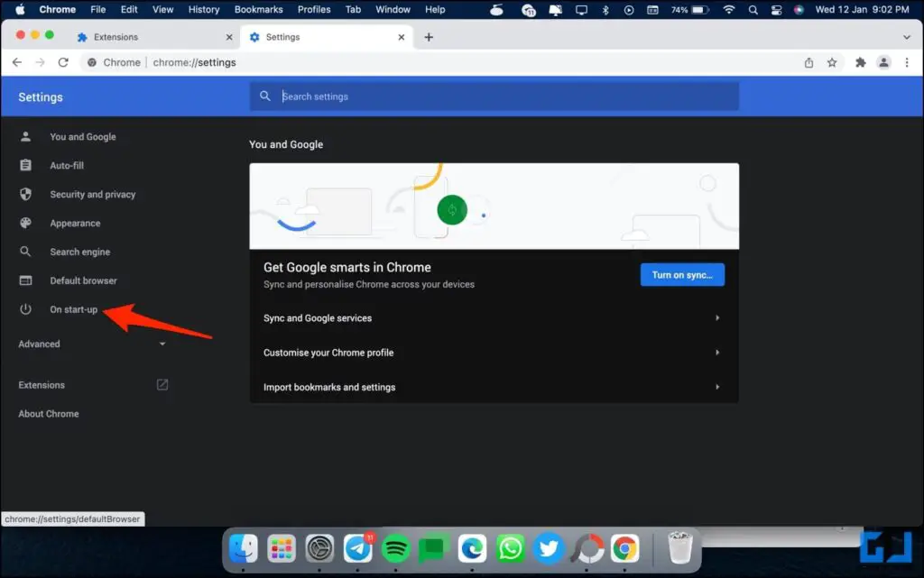Open You and Google settings section
Viewport: 924px width, 578px height.
82,136
